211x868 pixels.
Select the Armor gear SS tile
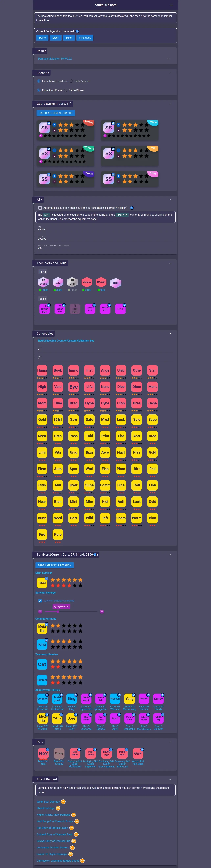[x=108, y=128]
